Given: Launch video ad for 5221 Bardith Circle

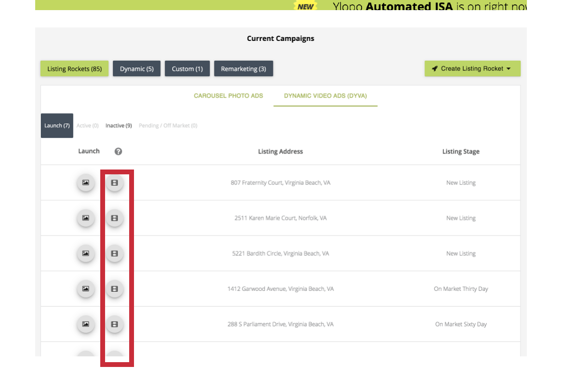Looking at the screenshot, I should tap(114, 253).
